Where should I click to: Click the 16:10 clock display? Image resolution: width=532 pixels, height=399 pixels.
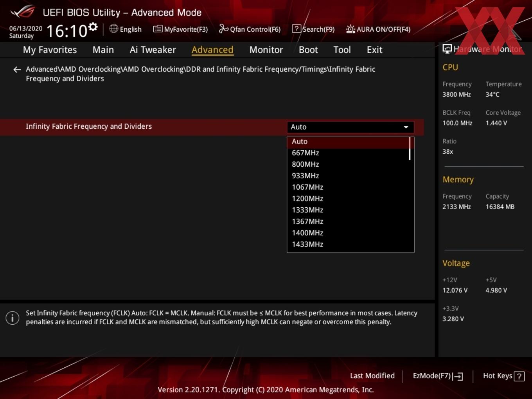(x=66, y=31)
